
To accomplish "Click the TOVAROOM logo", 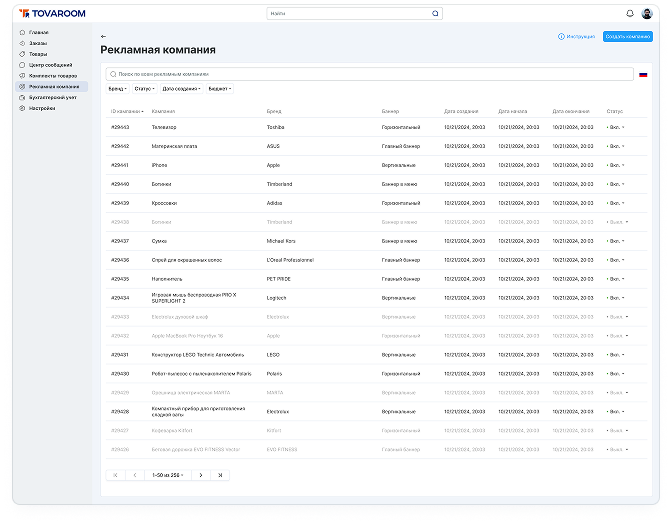I will click(52, 14).
